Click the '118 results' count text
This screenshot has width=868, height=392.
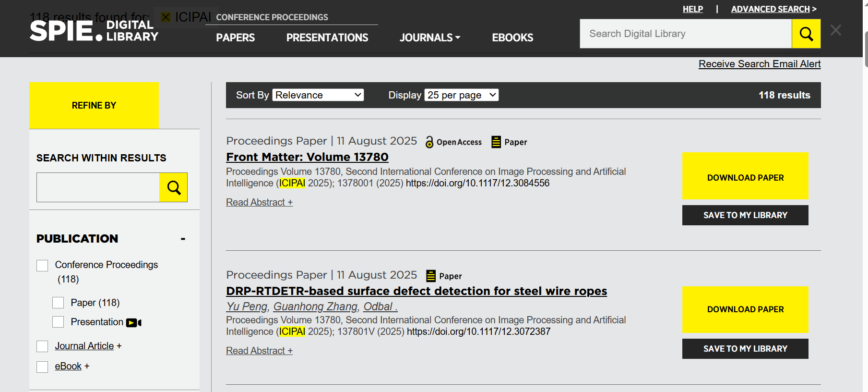point(784,95)
